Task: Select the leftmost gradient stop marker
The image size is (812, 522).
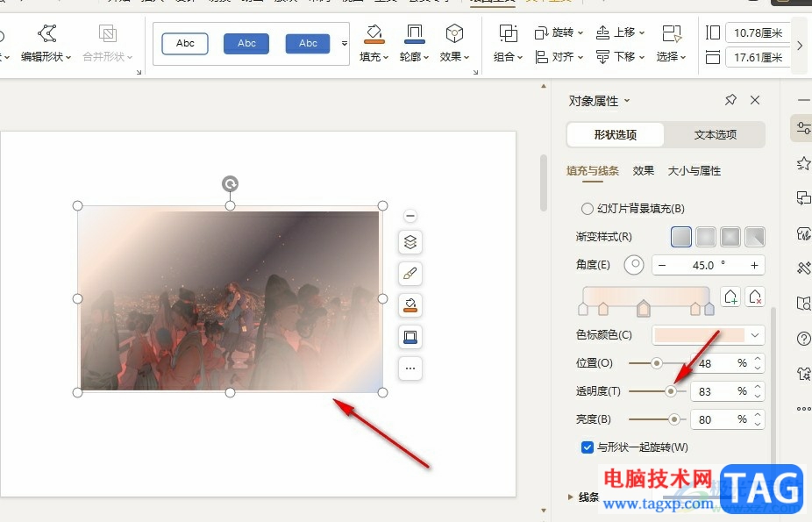Action: click(583, 309)
